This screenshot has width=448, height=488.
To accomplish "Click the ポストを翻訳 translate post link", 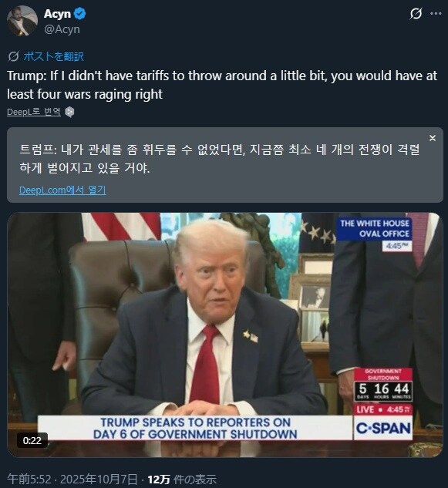I will point(53,56).
